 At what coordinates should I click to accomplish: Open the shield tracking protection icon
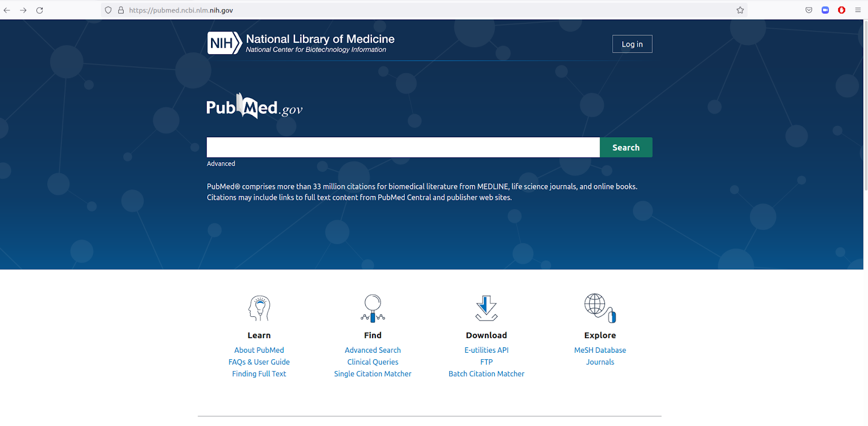108,10
